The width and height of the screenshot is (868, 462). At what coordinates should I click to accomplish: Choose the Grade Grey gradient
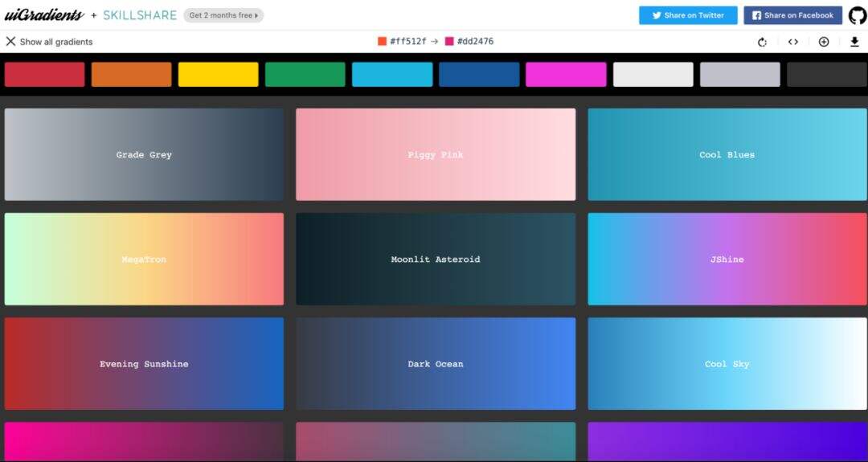point(144,154)
